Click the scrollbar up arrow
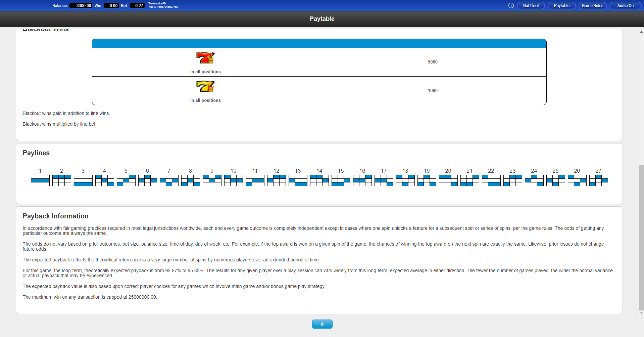 click(x=641, y=32)
